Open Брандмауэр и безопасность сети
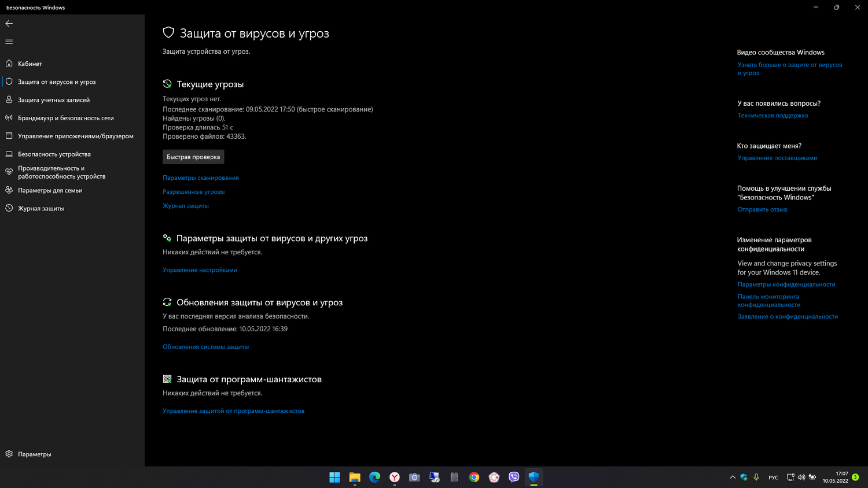The height and width of the screenshot is (488, 868). click(65, 118)
